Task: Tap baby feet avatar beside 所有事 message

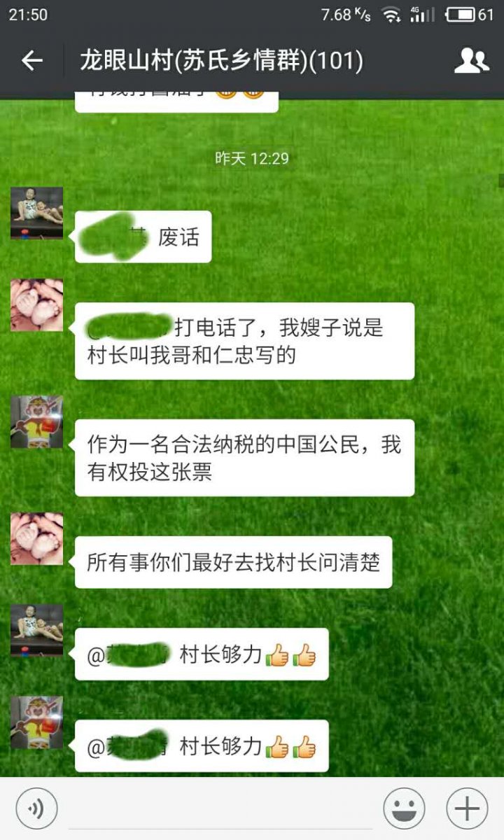Action: coord(36,539)
